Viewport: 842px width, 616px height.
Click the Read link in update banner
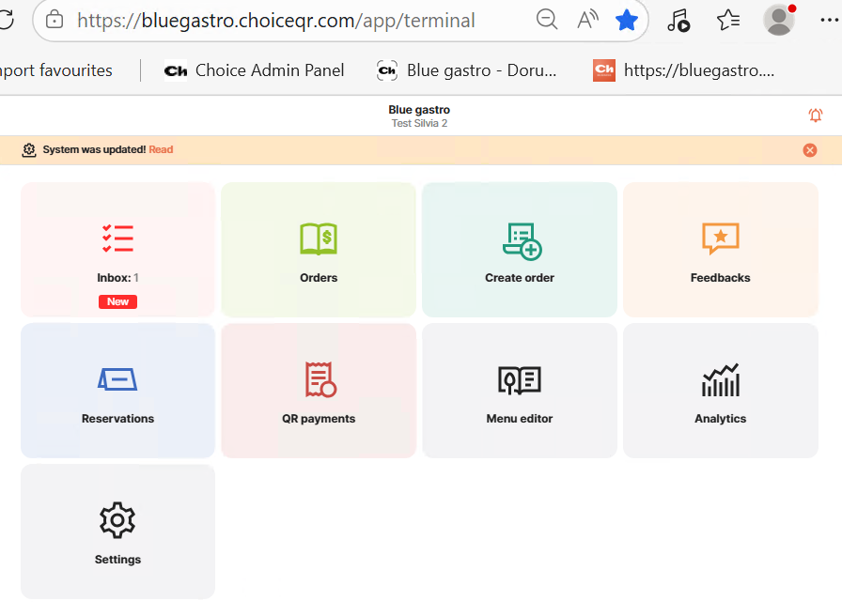[161, 150]
